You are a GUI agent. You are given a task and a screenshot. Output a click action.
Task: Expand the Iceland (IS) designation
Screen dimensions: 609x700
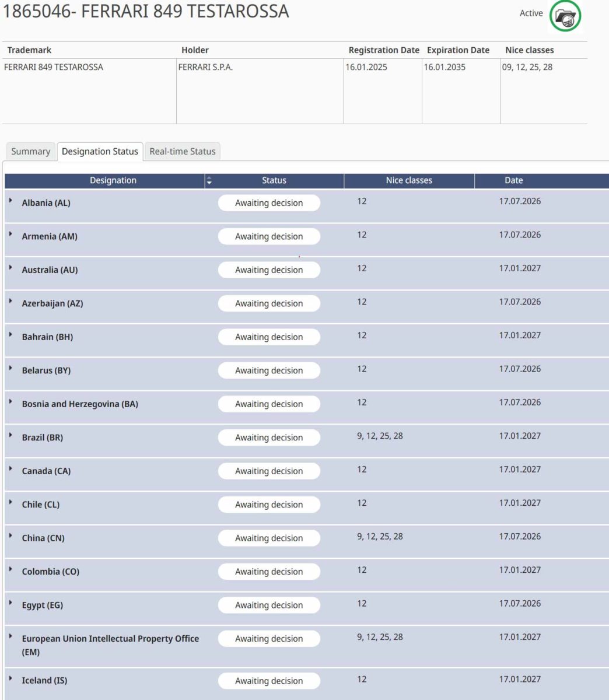(10, 678)
